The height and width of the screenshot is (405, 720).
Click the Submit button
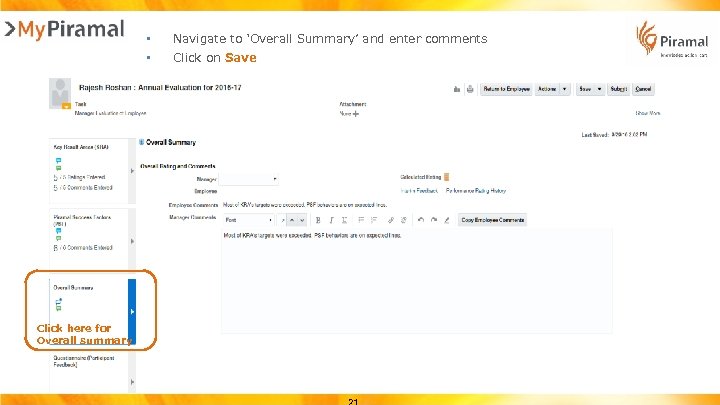click(619, 89)
